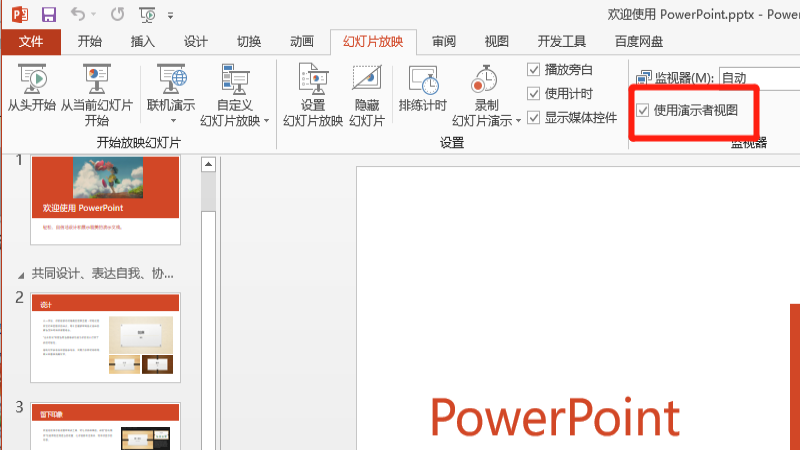Disable the 使用演示者视图 checkbox
The height and width of the screenshot is (450, 800).
click(642, 110)
